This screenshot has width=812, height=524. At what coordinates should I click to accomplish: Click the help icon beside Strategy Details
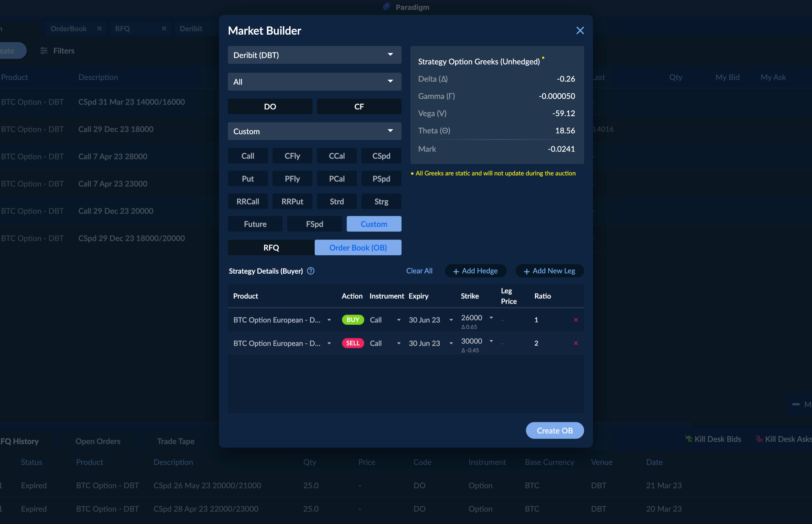coord(311,271)
